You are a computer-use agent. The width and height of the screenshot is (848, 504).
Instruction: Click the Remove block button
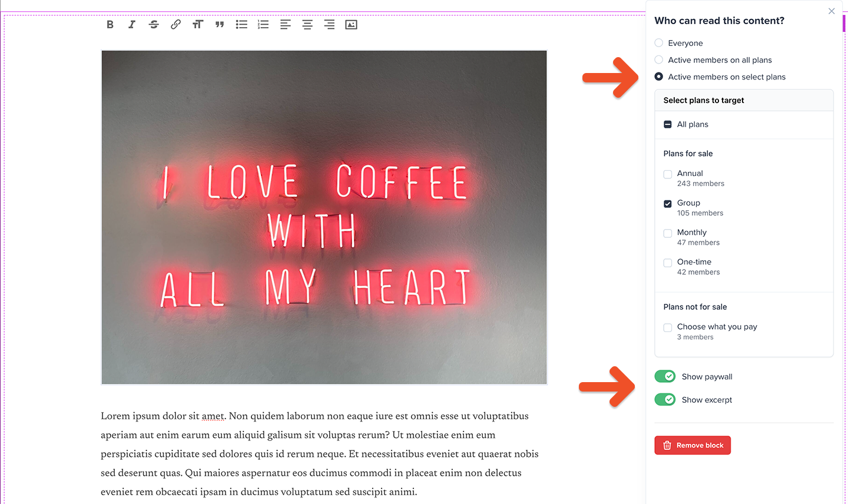(x=693, y=445)
